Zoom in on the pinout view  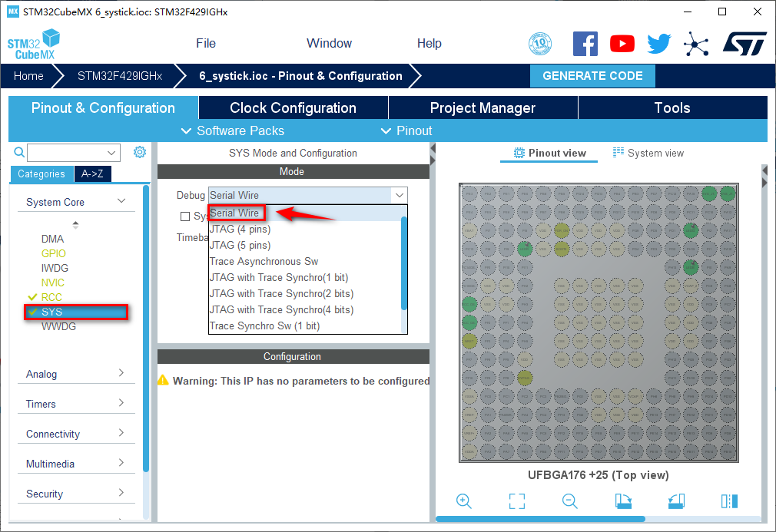point(463,501)
